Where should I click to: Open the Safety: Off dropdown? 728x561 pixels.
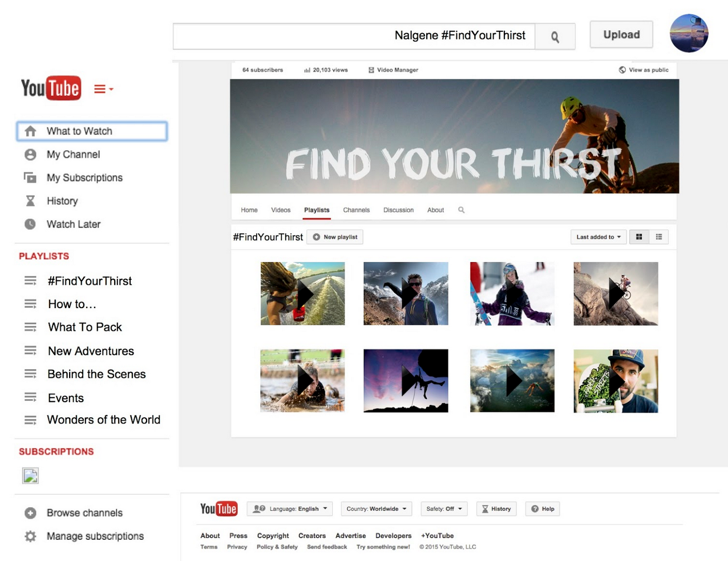444,508
